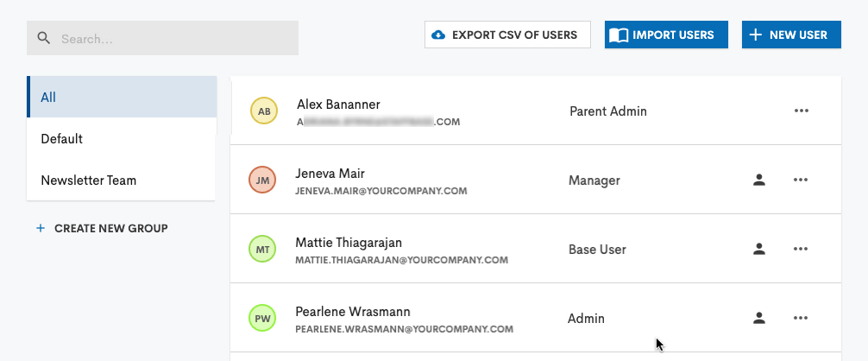Click the Pearlene Wrasmann name
Viewport: 868px width, 361px height.
click(x=353, y=312)
